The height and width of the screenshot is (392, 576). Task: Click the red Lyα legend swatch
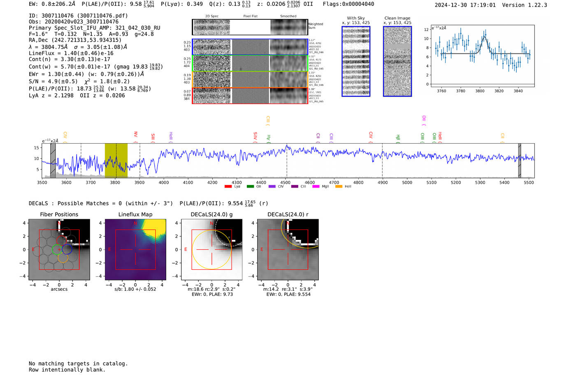pos(228,187)
